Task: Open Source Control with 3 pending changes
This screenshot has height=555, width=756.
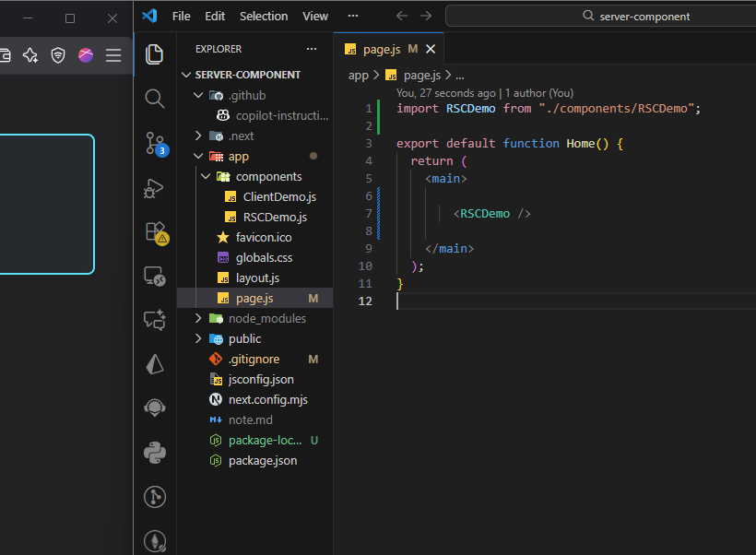Action: 155,143
